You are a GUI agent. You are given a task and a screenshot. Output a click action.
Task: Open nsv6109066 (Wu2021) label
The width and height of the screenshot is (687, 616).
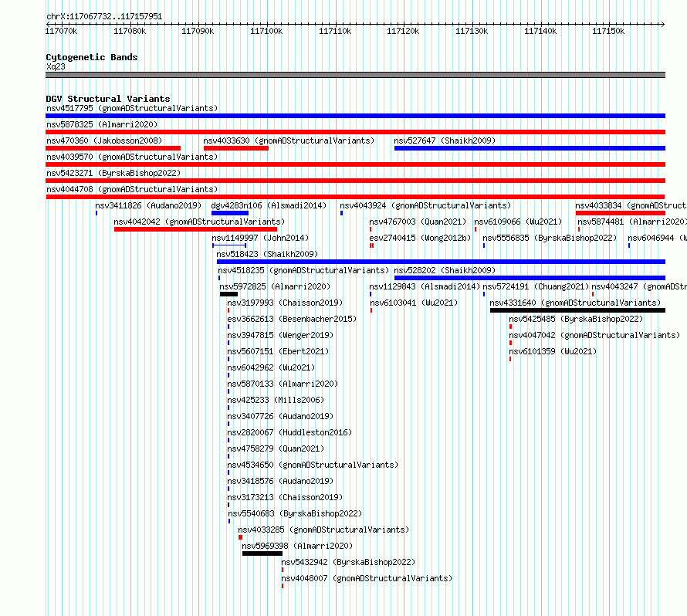point(518,222)
